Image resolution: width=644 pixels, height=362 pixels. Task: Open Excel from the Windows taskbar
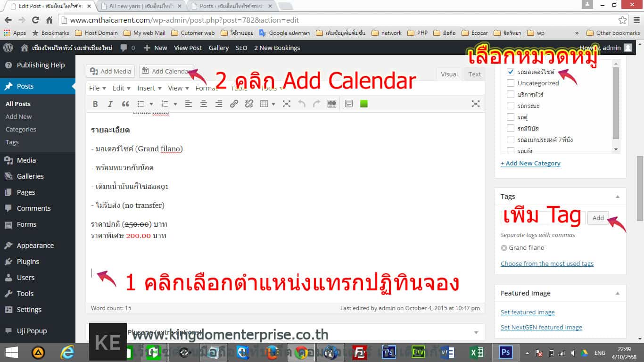[477, 352]
